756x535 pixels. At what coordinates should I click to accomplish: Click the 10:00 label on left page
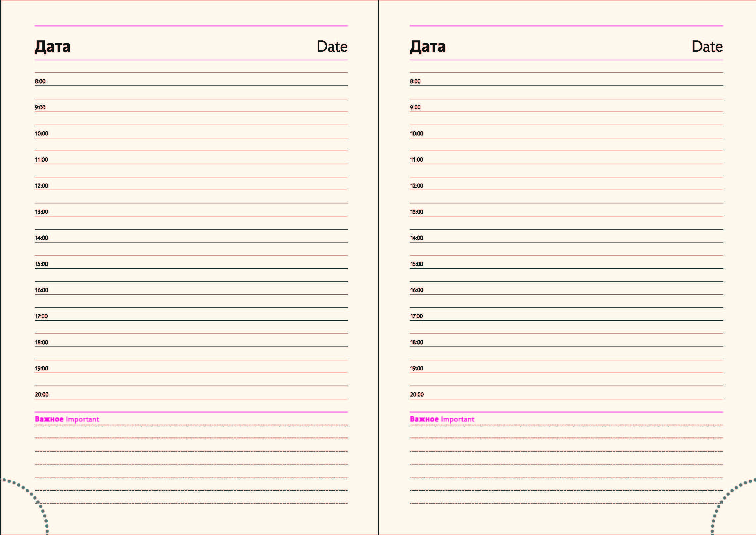pyautogui.click(x=41, y=134)
